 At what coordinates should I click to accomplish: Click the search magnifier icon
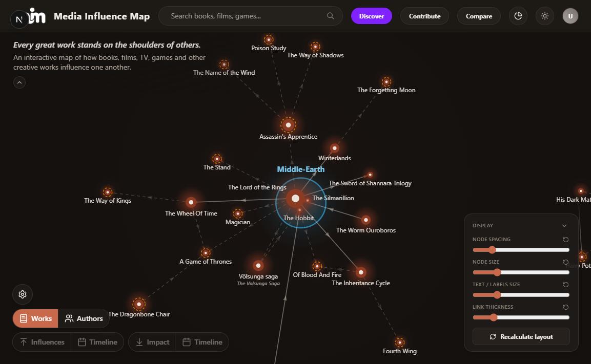coord(331,16)
